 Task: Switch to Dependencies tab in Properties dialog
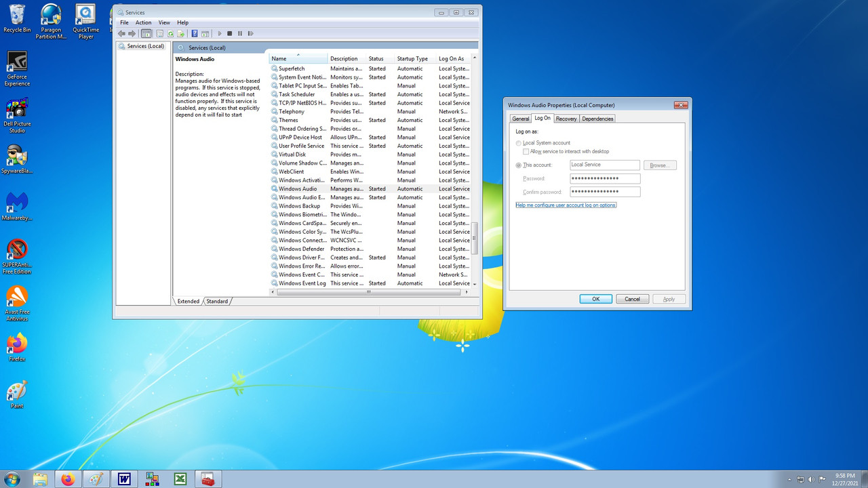click(x=597, y=119)
